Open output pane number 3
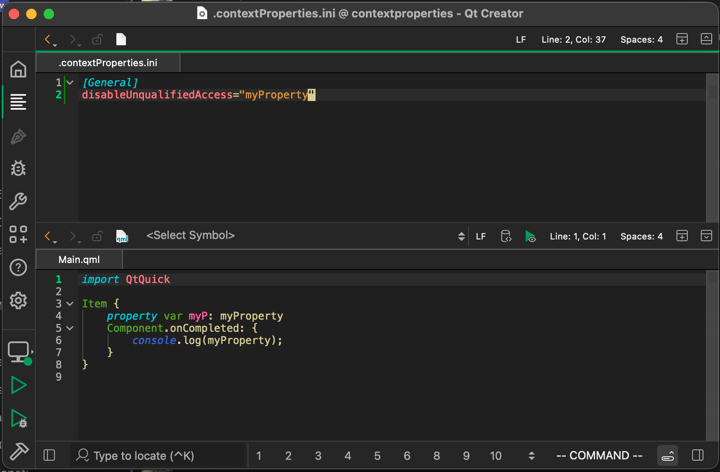Viewport: 720px width, 472px height. point(318,456)
